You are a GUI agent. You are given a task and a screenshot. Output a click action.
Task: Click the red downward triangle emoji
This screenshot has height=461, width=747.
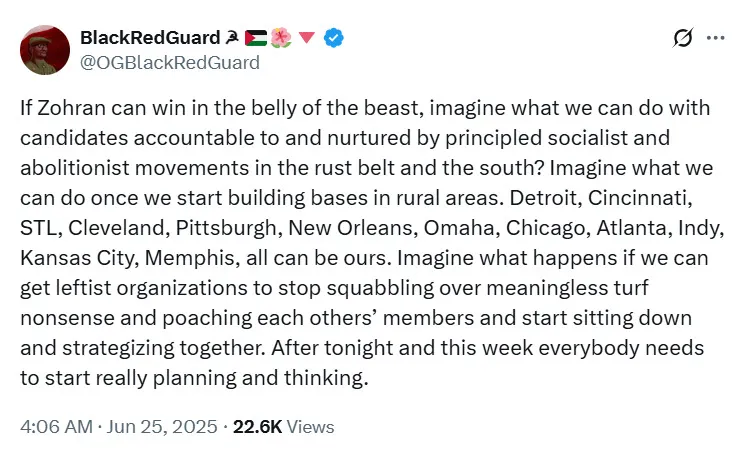coord(306,38)
